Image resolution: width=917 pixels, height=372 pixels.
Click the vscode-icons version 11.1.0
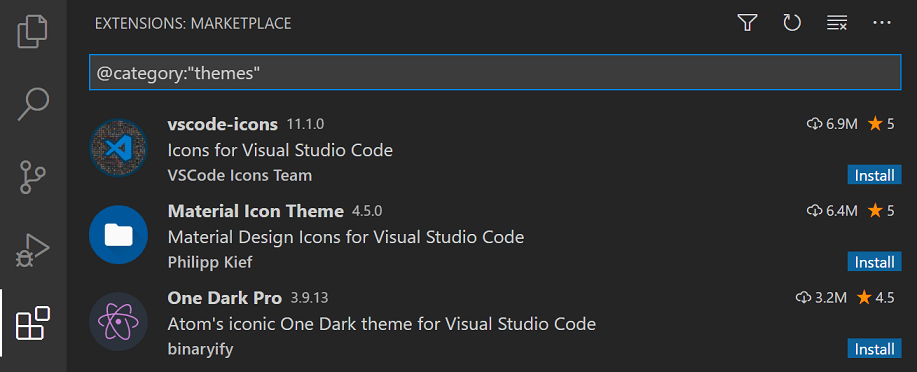(305, 125)
